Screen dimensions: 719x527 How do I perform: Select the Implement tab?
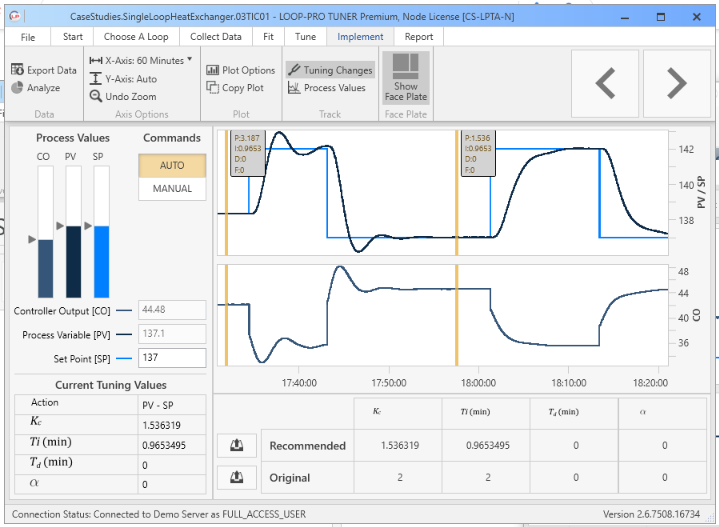[360, 37]
